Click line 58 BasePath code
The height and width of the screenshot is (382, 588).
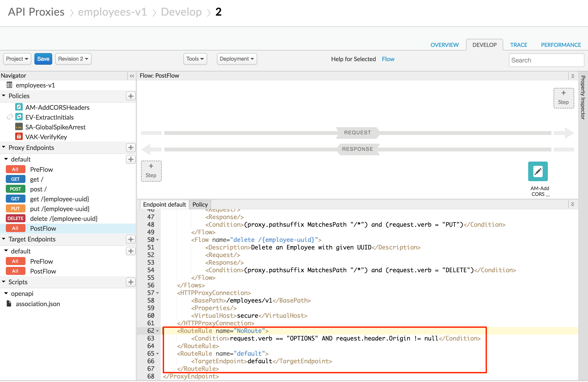251,300
